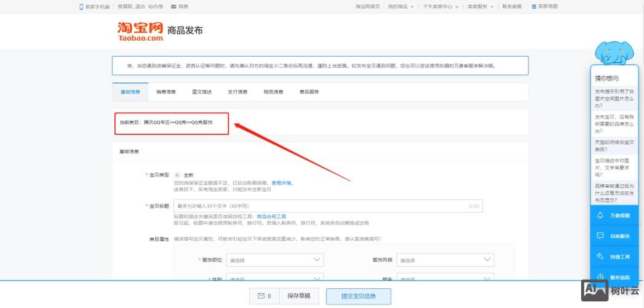The height and width of the screenshot is (308, 644).
Task: Switch to the 支付信息 tab
Action: pos(237,92)
